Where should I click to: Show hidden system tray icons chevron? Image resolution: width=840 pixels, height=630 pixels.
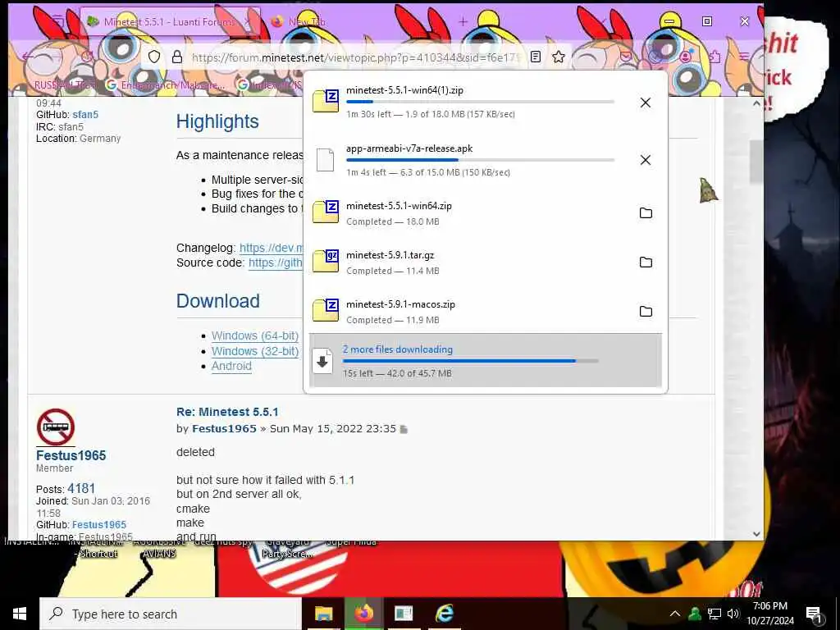675,614
